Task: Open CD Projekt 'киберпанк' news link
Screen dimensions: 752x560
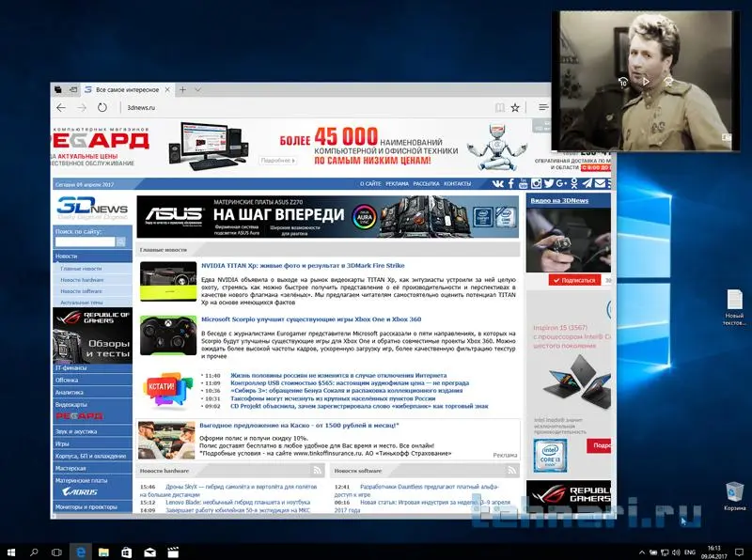Action: (359, 407)
